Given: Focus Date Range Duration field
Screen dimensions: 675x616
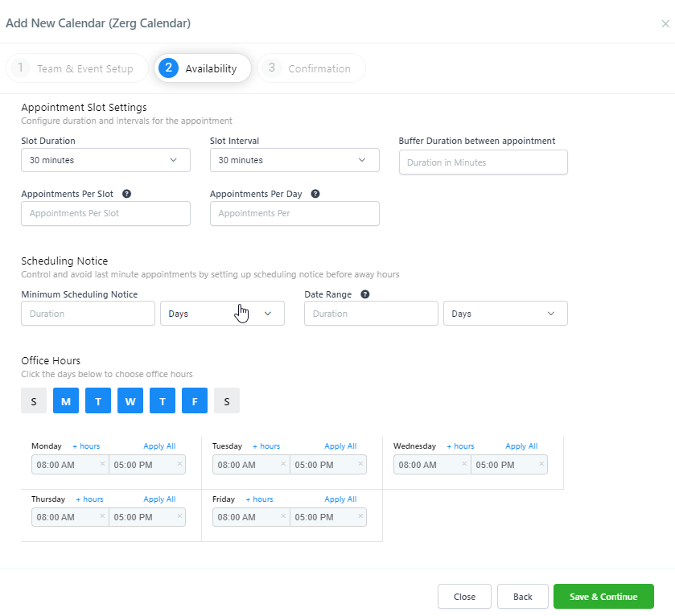Looking at the screenshot, I should coord(371,313).
